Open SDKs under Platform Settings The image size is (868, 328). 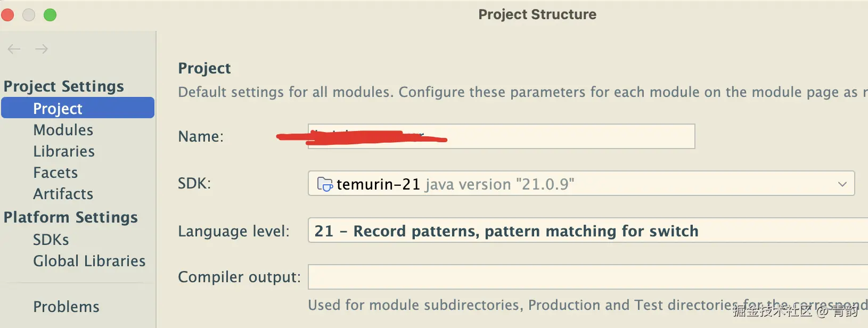(x=51, y=240)
